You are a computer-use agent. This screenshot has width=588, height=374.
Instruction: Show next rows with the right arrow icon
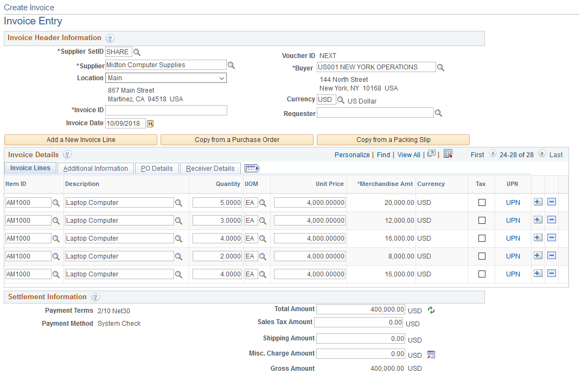point(541,154)
